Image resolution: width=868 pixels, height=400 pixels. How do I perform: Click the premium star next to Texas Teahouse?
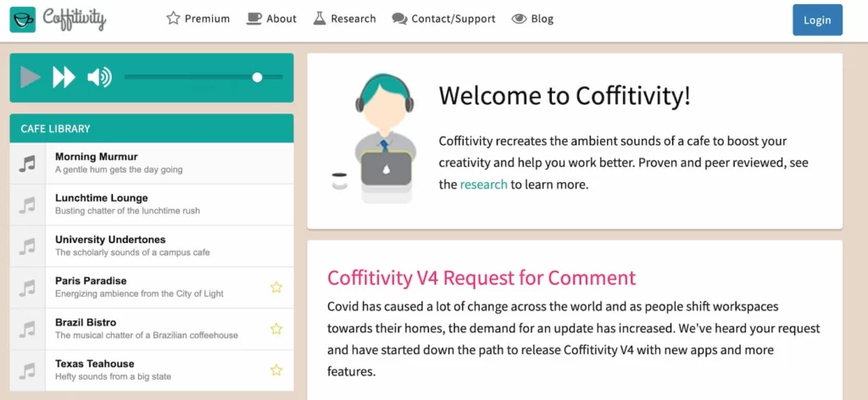(x=276, y=370)
